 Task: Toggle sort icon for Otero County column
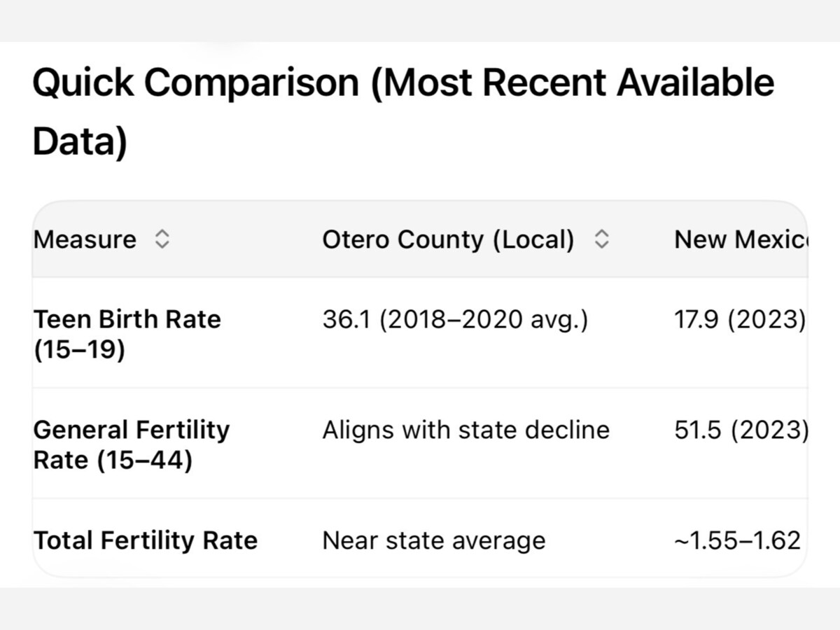pyautogui.click(x=601, y=240)
